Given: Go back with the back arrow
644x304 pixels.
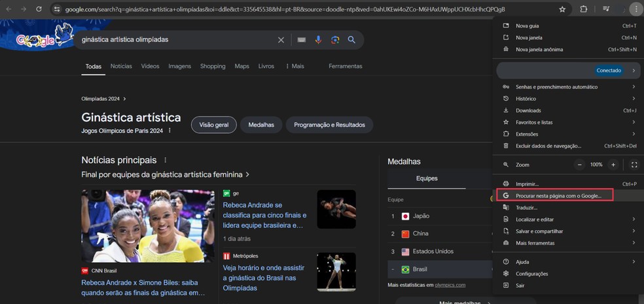Looking at the screenshot, I should click(x=9, y=9).
